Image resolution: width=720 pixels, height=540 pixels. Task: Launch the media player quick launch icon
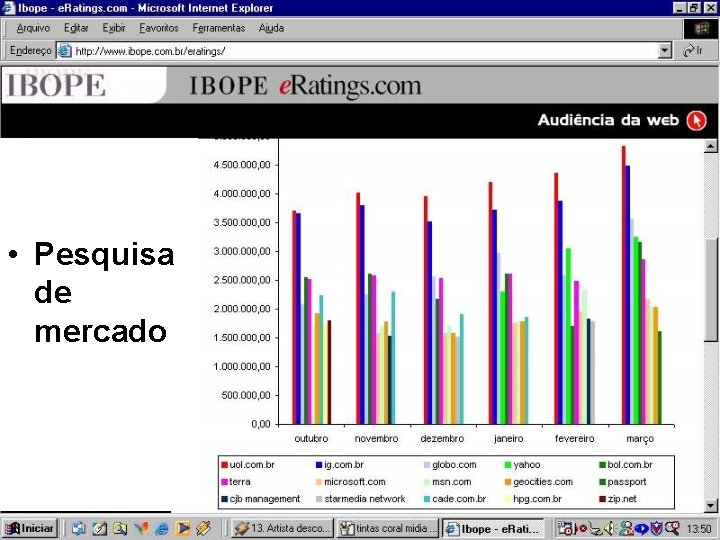coord(183,529)
